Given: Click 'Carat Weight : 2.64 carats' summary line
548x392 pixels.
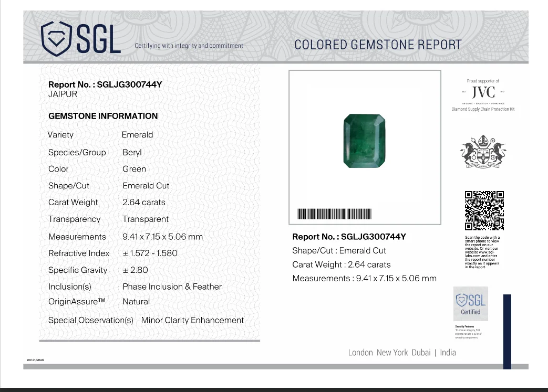Looking at the screenshot, I should (x=342, y=264).
